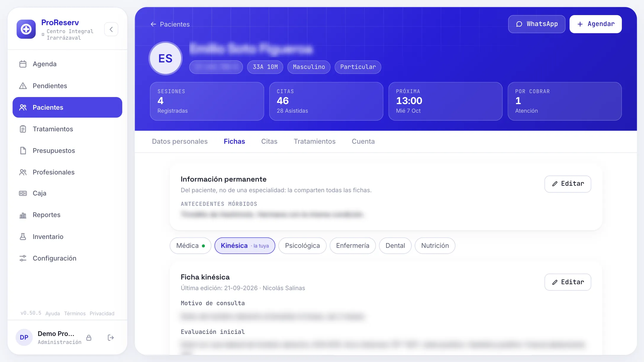Open the Agenda calendar icon
644x362 pixels.
tap(23, 64)
